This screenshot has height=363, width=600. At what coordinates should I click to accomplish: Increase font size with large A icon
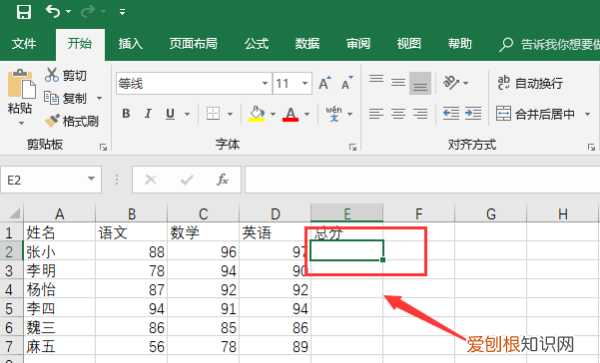point(325,83)
